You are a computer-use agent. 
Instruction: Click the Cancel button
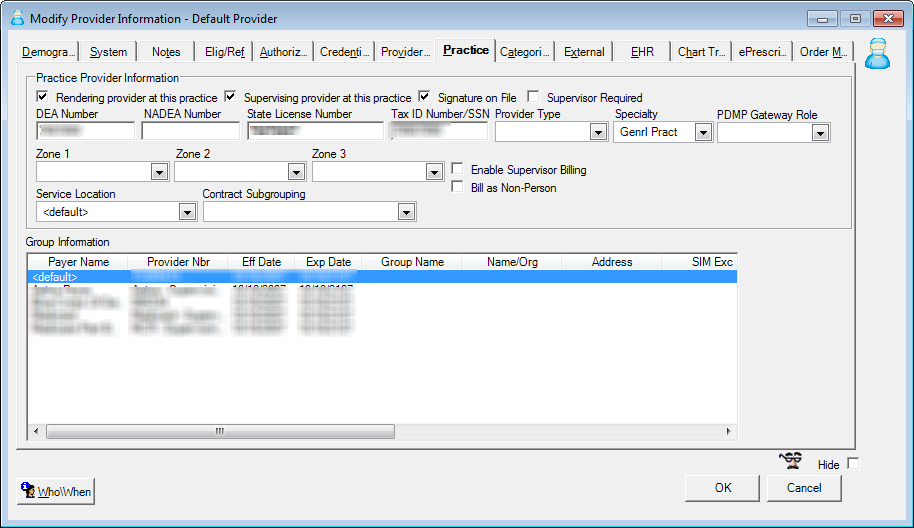tap(804, 488)
